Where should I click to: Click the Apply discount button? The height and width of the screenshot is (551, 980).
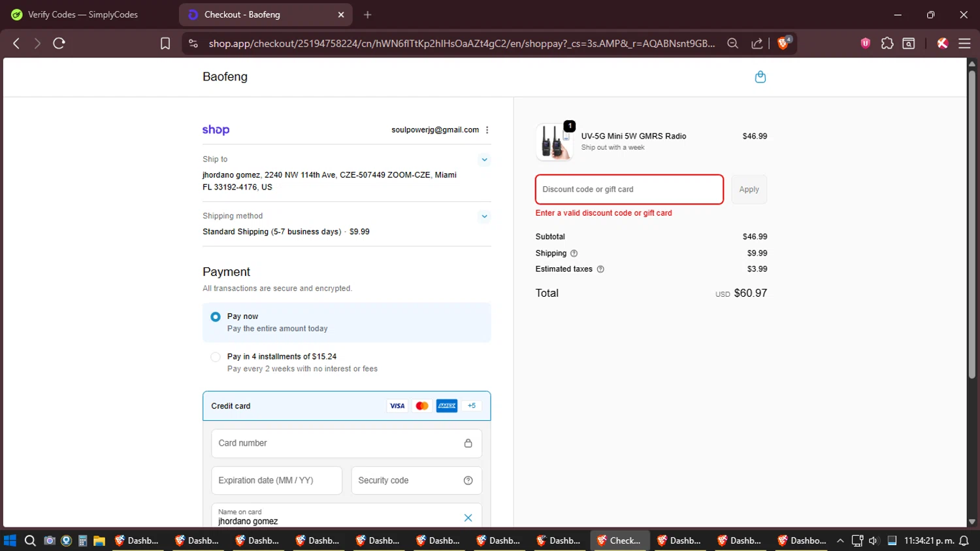click(749, 190)
